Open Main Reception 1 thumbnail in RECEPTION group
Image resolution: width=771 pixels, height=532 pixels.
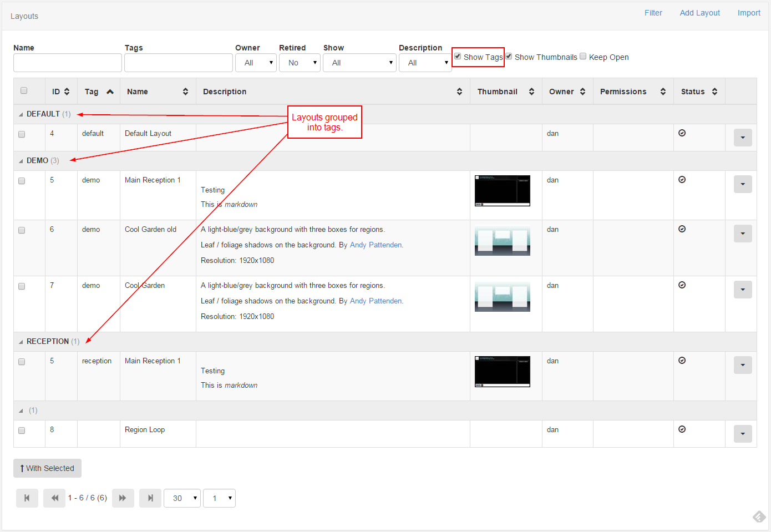[x=503, y=372]
